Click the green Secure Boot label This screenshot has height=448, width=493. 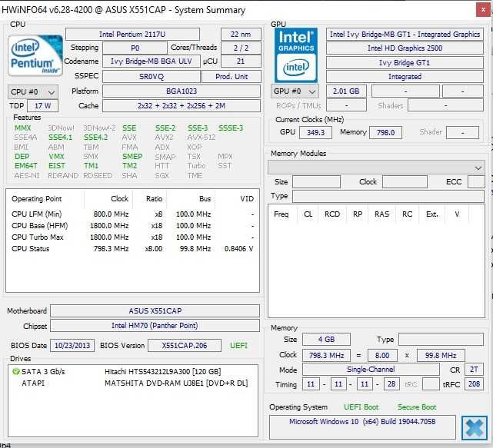417,407
